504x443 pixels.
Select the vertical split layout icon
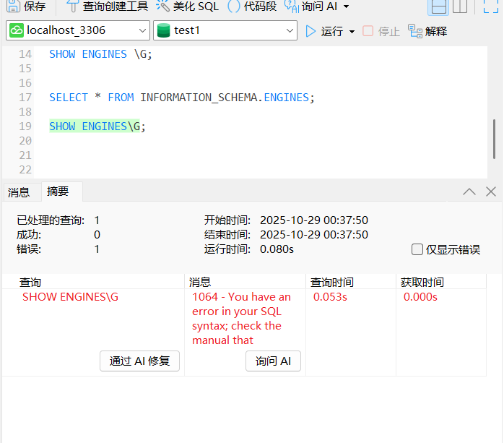click(460, 7)
